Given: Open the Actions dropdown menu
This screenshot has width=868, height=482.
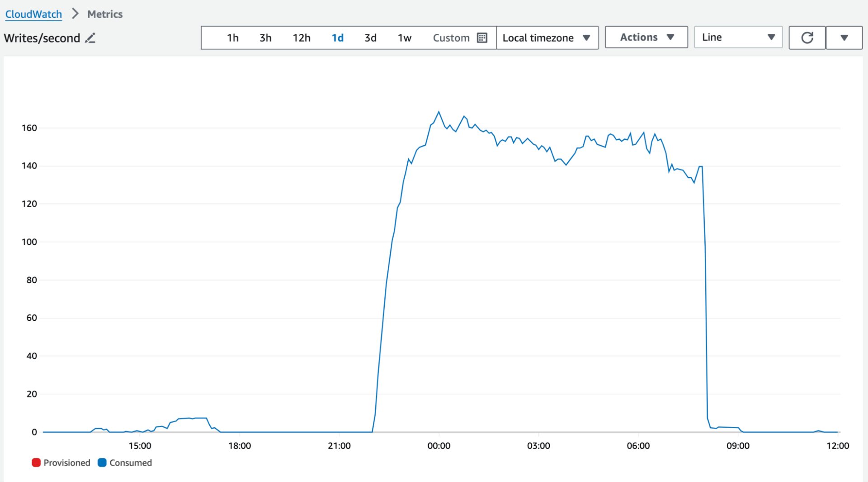Looking at the screenshot, I should pos(646,37).
